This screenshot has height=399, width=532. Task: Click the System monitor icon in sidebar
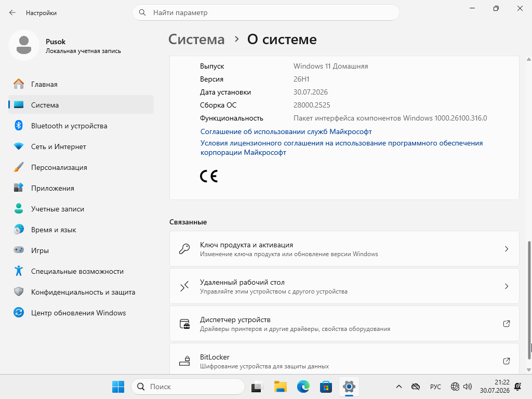[19, 105]
